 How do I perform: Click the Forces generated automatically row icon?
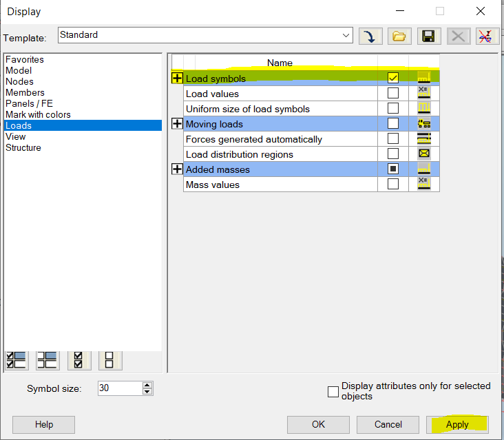(x=424, y=138)
